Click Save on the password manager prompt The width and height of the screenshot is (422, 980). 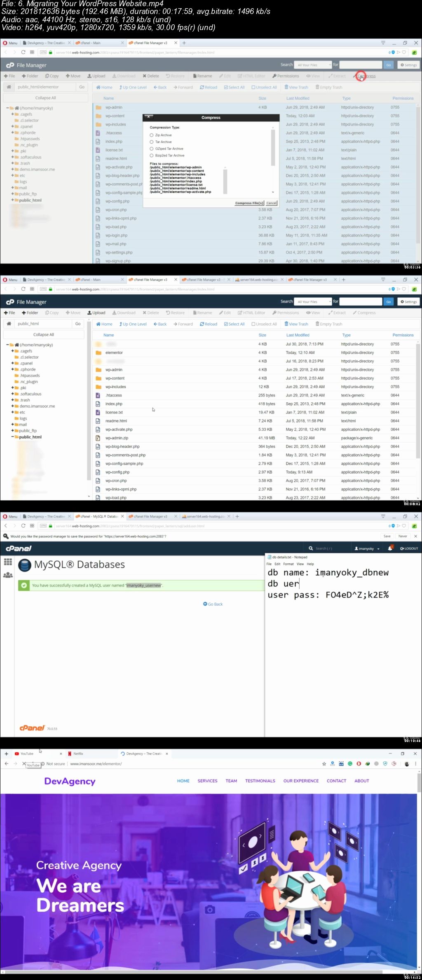click(x=387, y=536)
